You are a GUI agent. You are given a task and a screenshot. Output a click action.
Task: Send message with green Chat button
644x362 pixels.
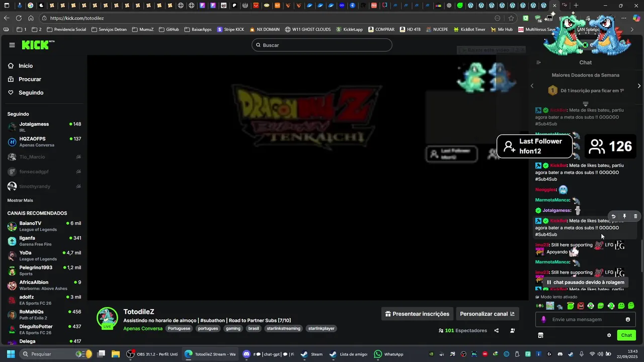tap(626, 335)
